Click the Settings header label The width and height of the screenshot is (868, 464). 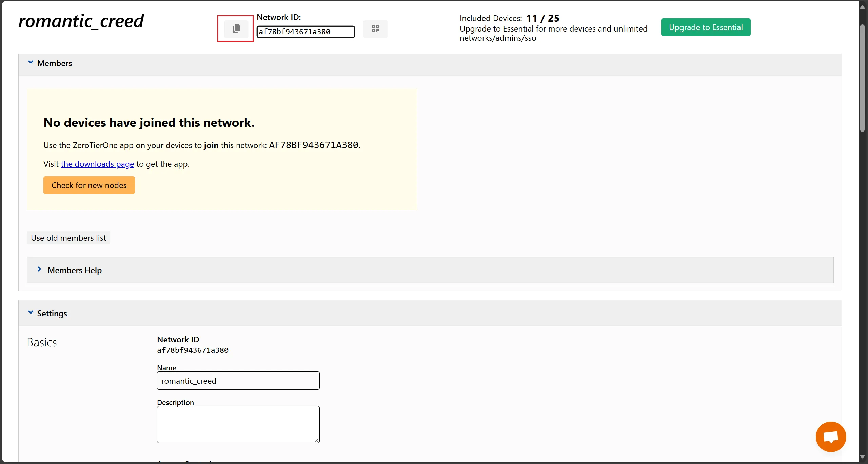pos(52,314)
